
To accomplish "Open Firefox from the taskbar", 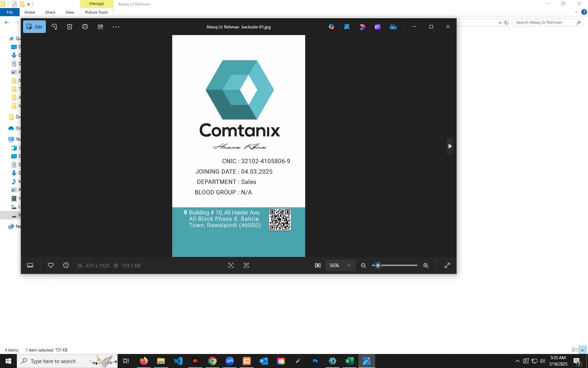I will [144, 361].
